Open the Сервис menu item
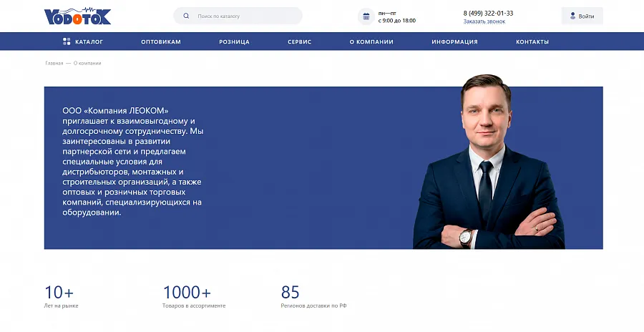The height and width of the screenshot is (332, 644). tap(299, 41)
